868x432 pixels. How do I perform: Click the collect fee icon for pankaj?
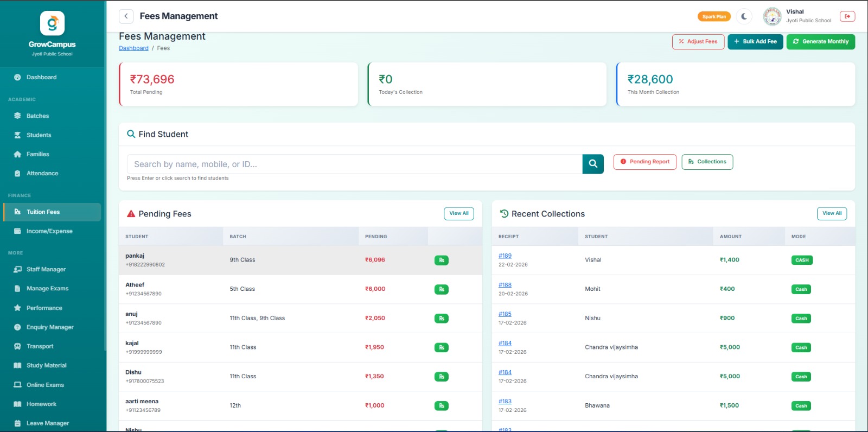(x=441, y=261)
